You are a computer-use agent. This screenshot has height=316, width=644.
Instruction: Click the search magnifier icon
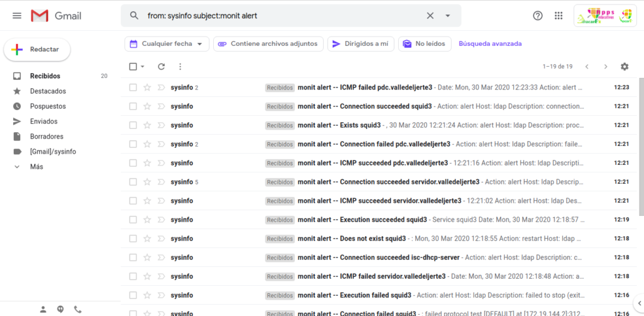134,16
